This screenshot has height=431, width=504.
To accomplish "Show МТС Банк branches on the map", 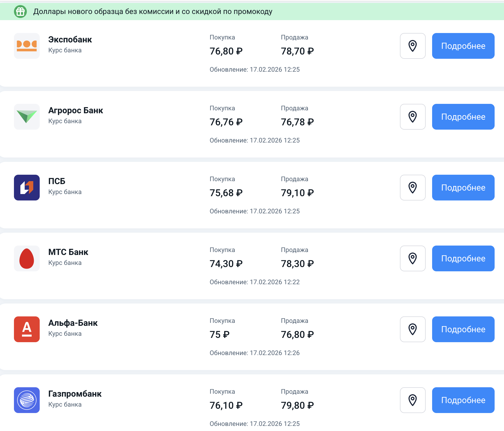I will click(x=413, y=258).
